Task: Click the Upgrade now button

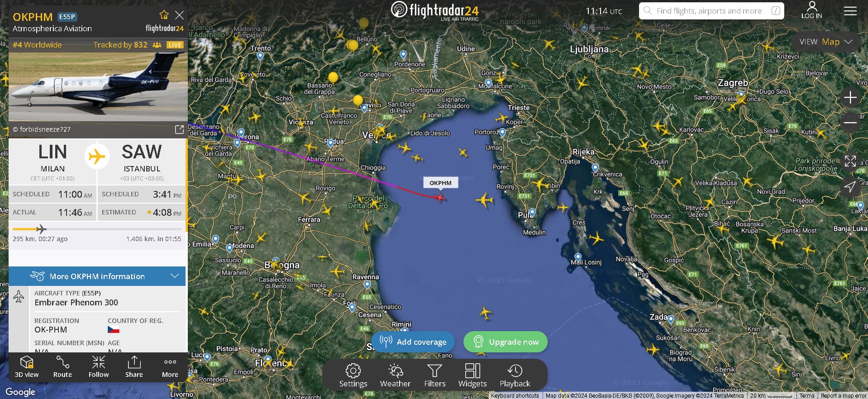Action: pyautogui.click(x=506, y=342)
